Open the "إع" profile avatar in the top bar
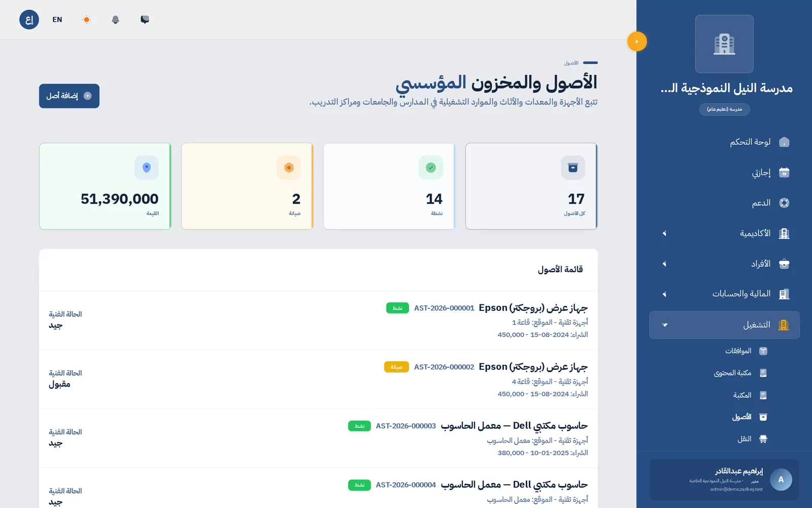Viewport: 812px width, 508px height. tap(29, 20)
